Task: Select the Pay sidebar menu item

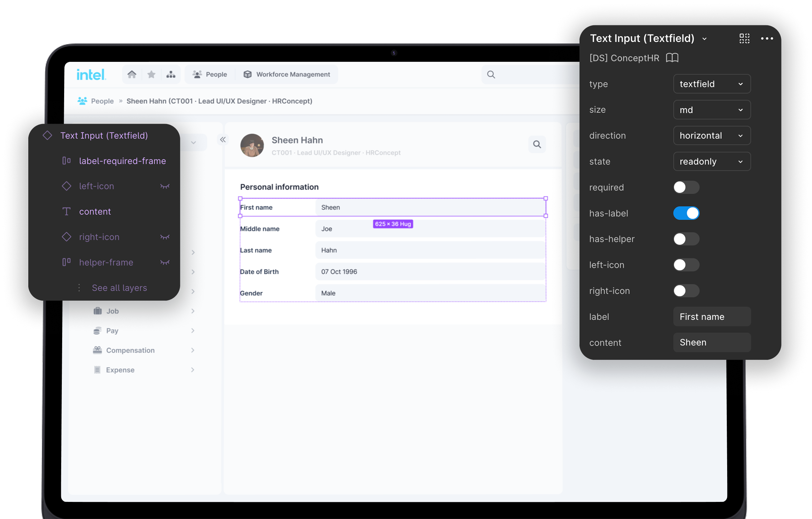Action: coord(144,331)
